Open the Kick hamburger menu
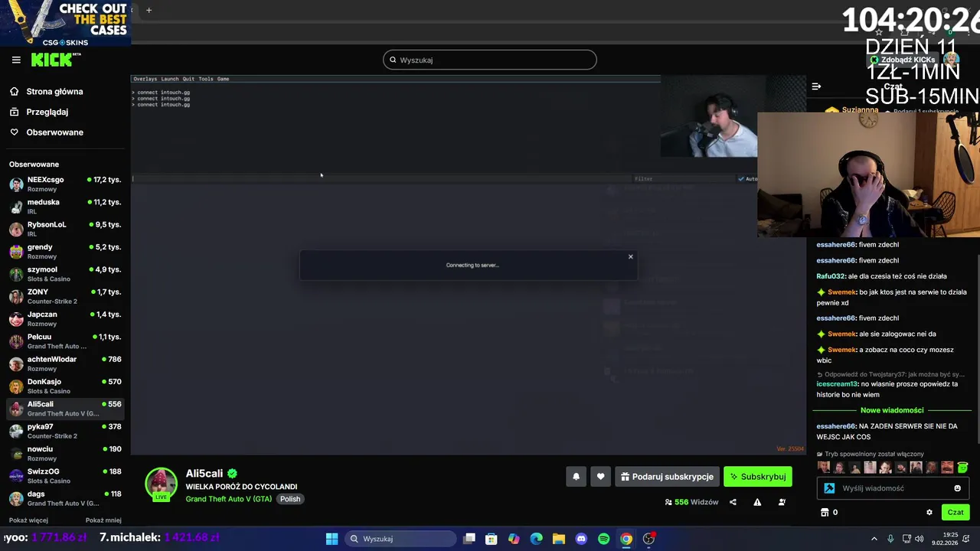The height and width of the screenshot is (551, 980). click(x=16, y=60)
